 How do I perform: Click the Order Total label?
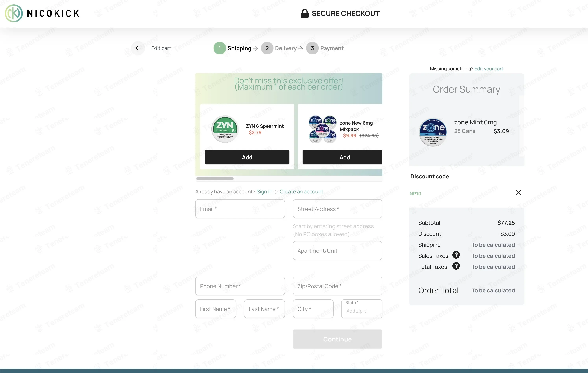438,290
